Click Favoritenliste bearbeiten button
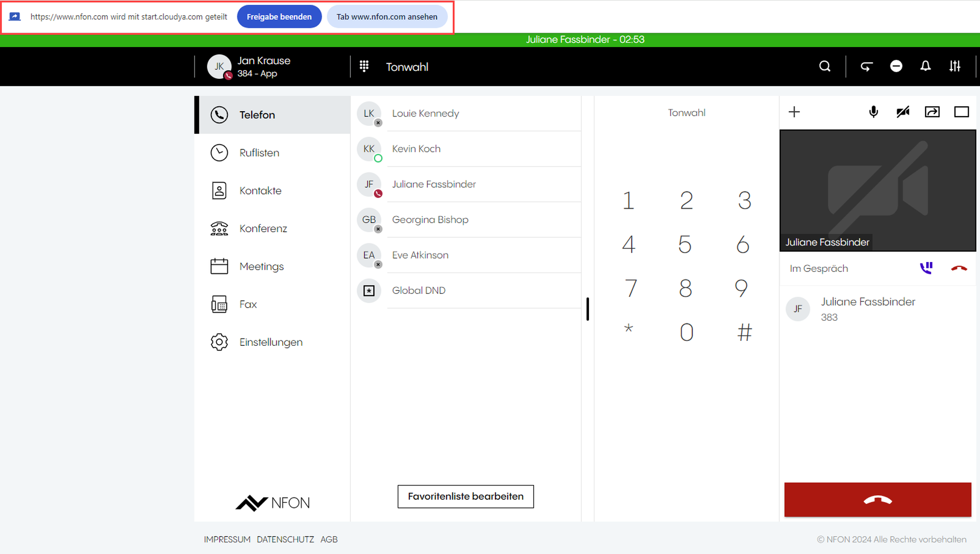This screenshot has width=980, height=554. click(465, 496)
